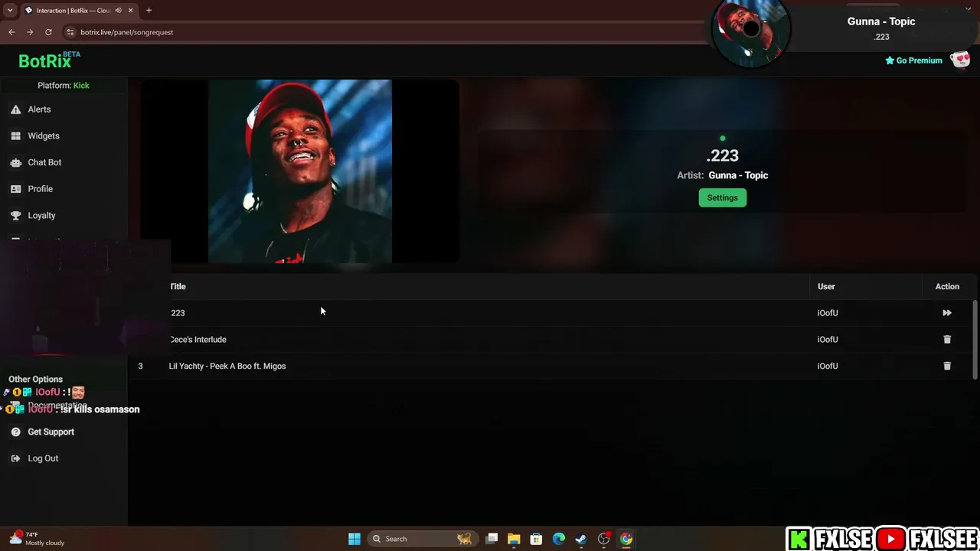The width and height of the screenshot is (980, 551).
Task: Click iOofU user in Peek A Boo row
Action: point(828,366)
